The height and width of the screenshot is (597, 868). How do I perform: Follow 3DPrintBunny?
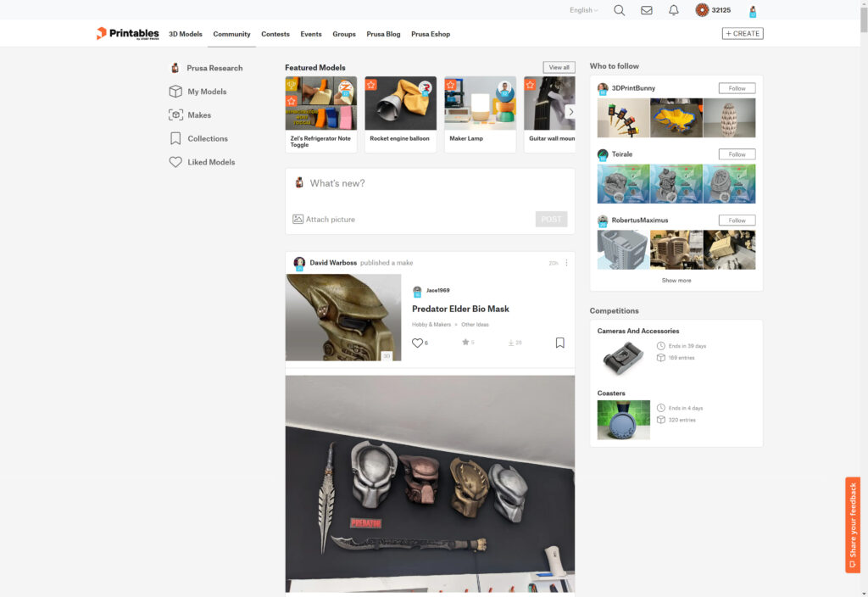[x=737, y=88]
